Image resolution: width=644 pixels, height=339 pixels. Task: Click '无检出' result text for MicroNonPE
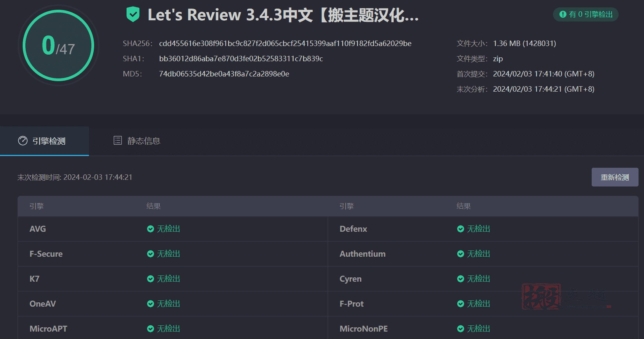479,329
